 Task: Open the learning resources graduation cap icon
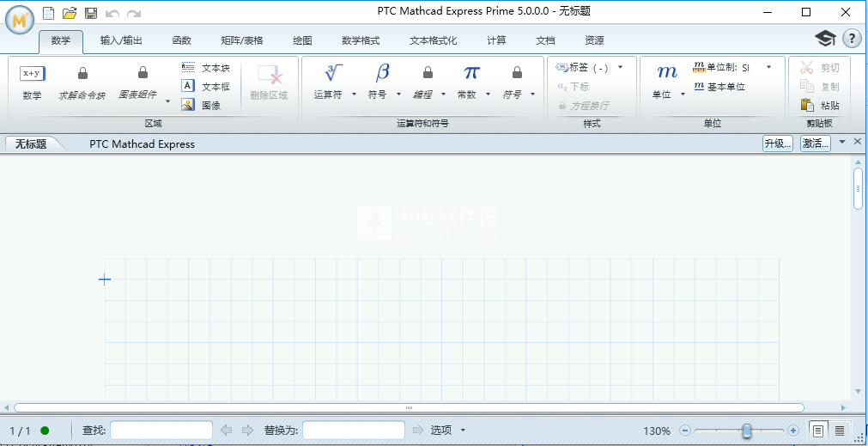coord(825,38)
